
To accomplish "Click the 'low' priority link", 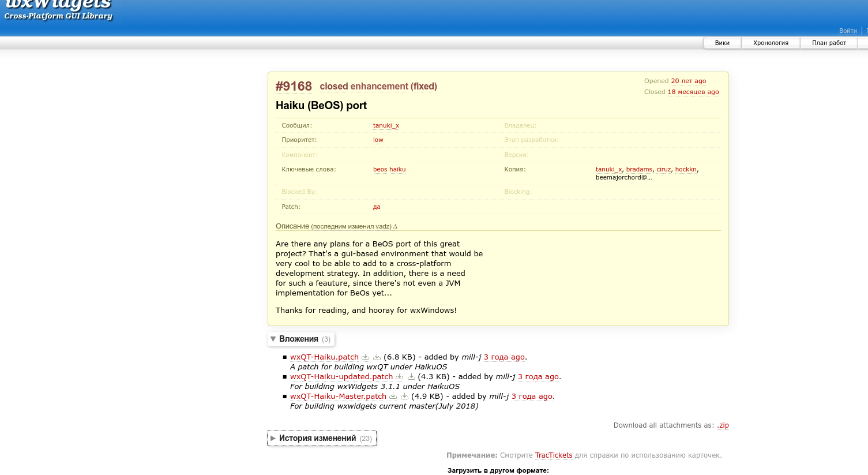I will 378,140.
